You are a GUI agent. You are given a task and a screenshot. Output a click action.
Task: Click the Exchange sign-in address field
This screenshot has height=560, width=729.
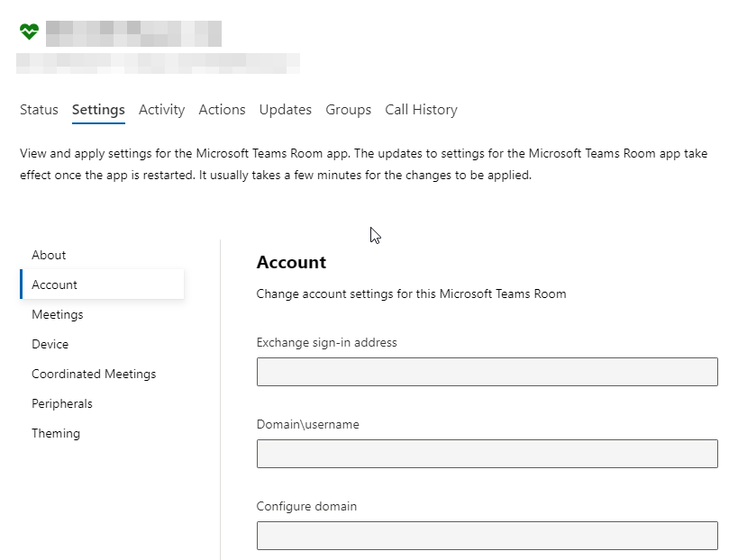(487, 372)
